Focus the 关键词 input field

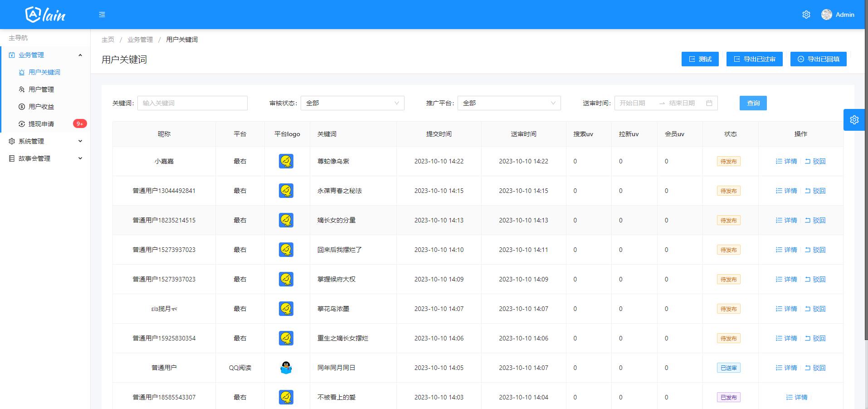tap(192, 103)
